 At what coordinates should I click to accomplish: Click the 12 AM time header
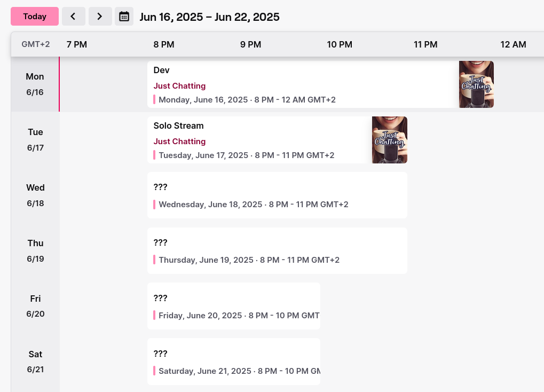513,44
